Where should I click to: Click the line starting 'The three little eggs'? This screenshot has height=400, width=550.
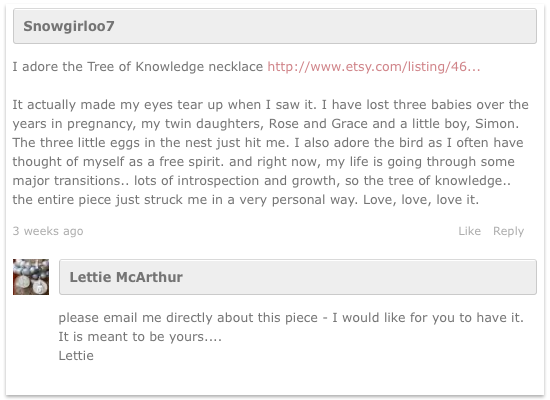268,142
